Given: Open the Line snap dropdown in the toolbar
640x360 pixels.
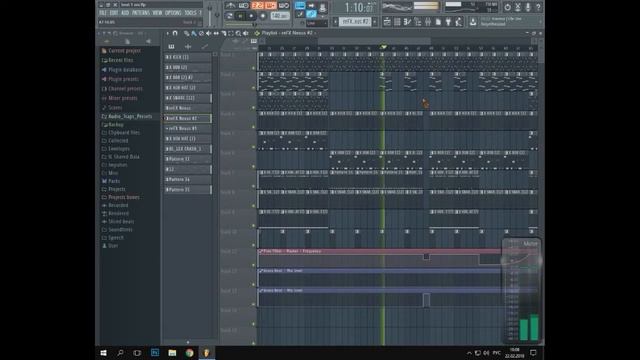Looking at the screenshot, I should [317, 23].
